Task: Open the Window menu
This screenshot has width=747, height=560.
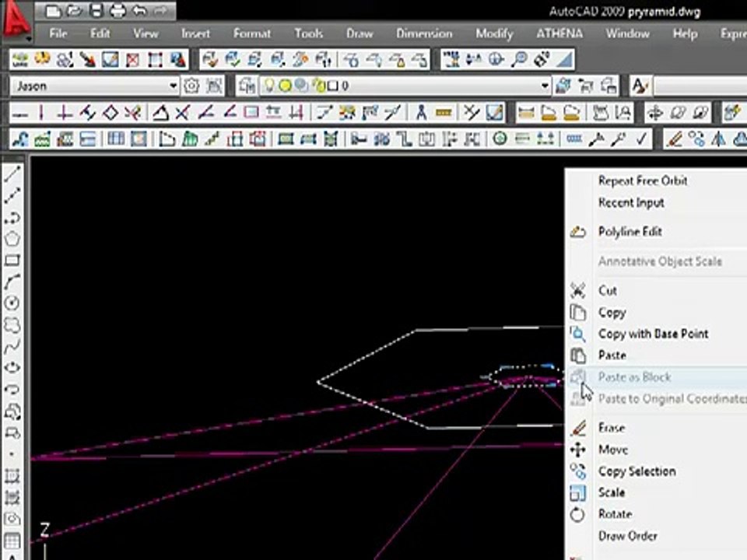Action: pos(627,33)
